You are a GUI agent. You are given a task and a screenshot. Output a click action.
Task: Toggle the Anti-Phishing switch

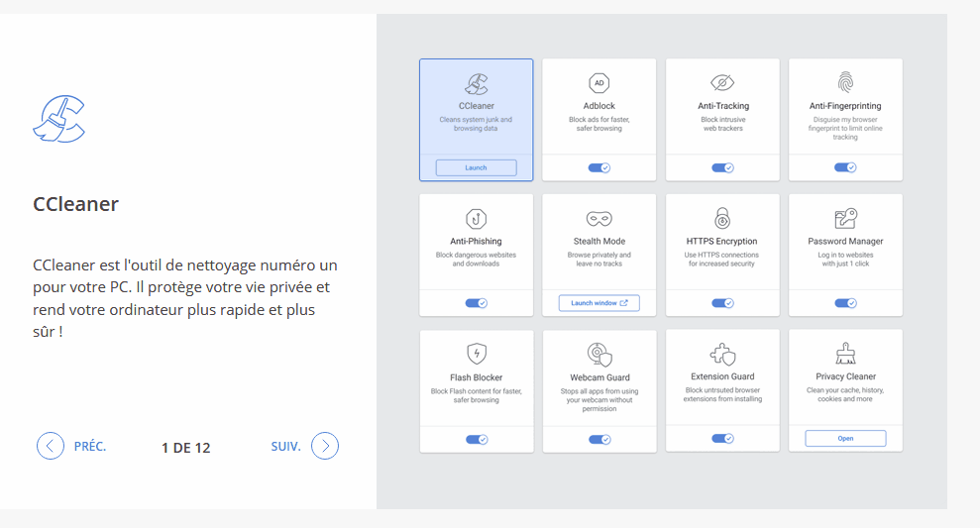pos(477,303)
